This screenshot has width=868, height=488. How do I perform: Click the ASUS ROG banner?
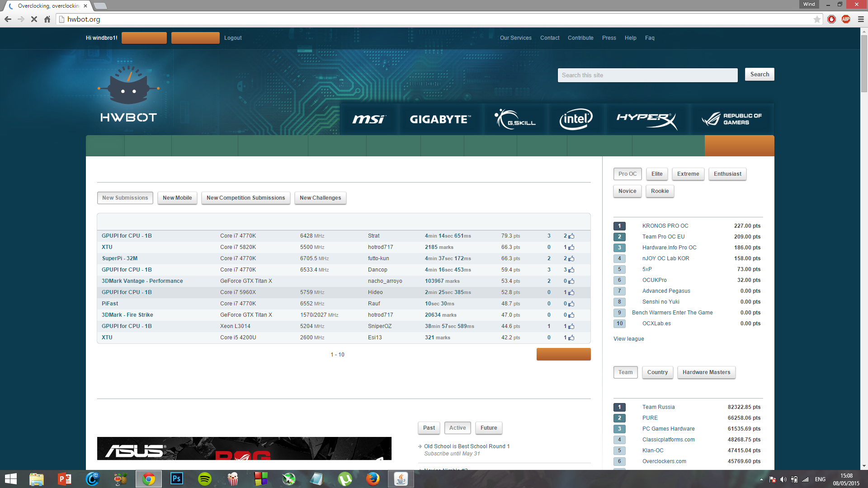(244, 448)
